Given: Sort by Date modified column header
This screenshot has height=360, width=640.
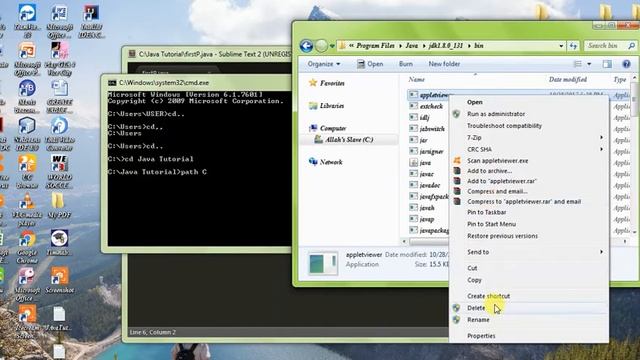Looking at the screenshot, I should tap(567, 80).
